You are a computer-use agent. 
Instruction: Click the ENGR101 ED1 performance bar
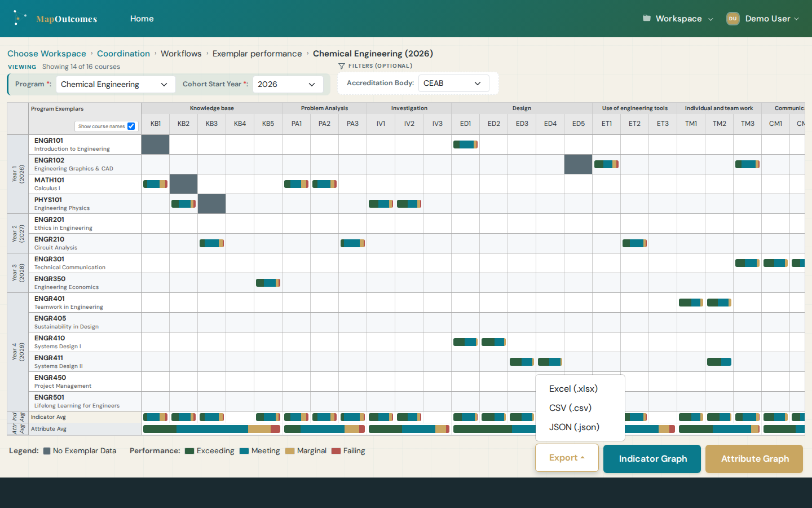pyautogui.click(x=465, y=144)
